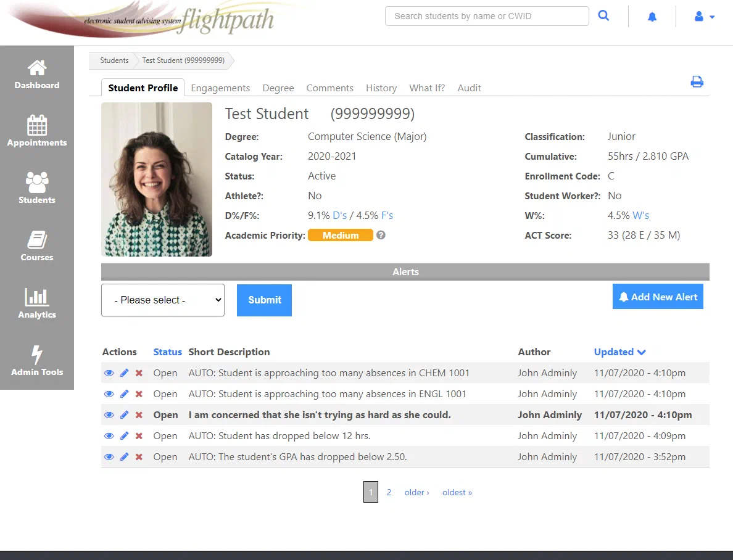Delete the 'I am concerned' alert

pos(139,414)
